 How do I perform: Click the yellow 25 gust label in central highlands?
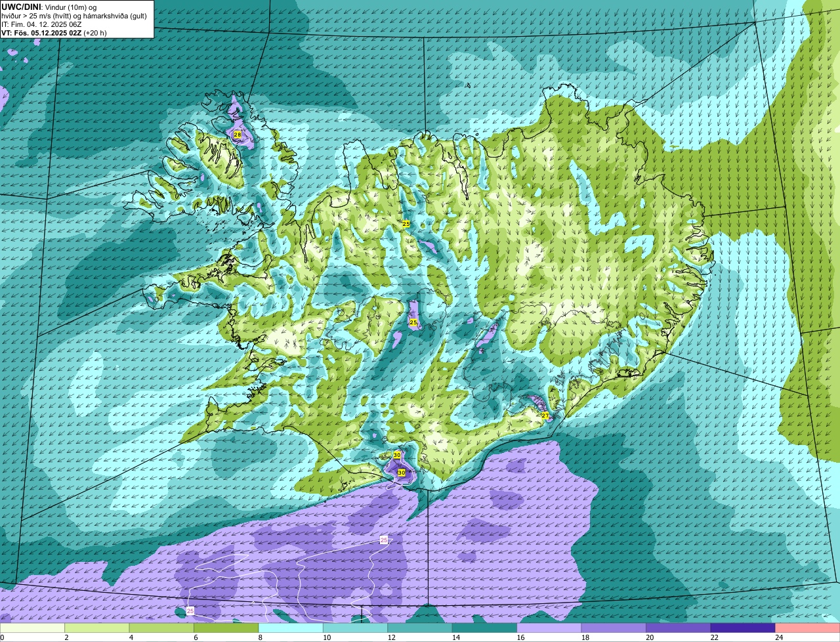[x=413, y=322]
